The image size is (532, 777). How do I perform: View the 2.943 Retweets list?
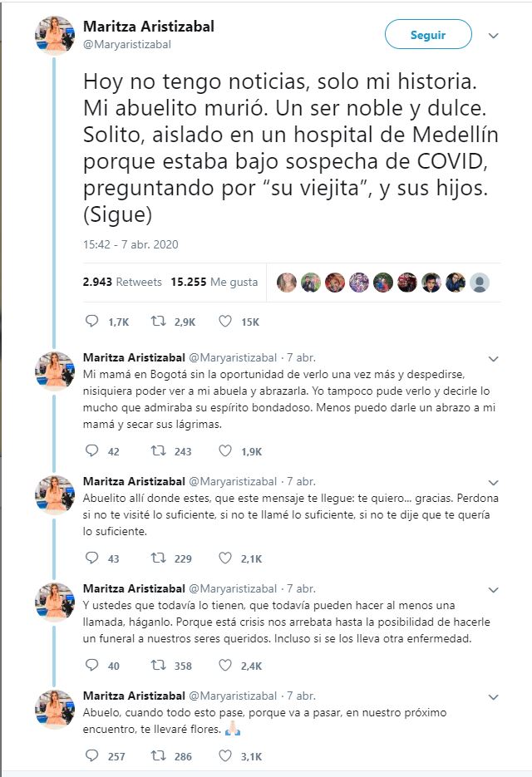pyautogui.click(x=122, y=282)
